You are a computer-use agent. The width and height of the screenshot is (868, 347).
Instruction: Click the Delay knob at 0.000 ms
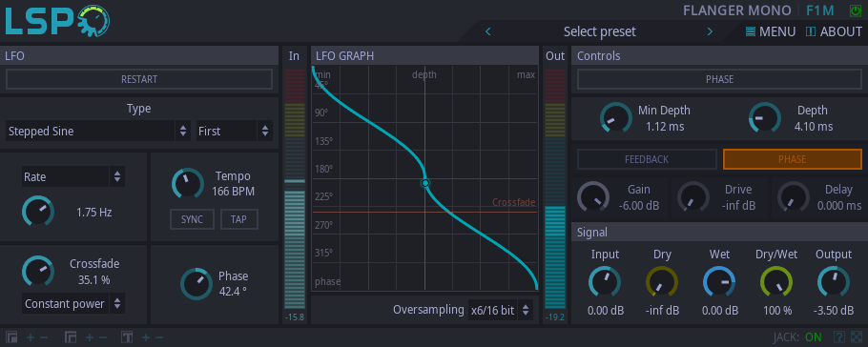(x=794, y=197)
